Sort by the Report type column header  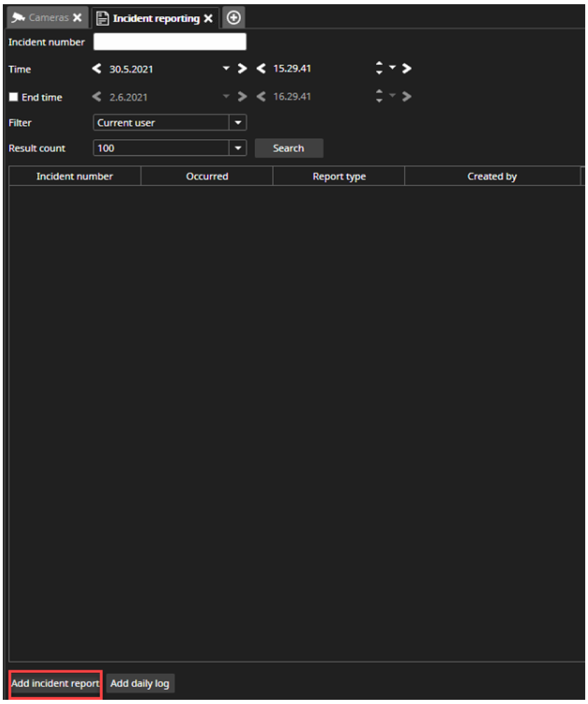click(x=339, y=176)
